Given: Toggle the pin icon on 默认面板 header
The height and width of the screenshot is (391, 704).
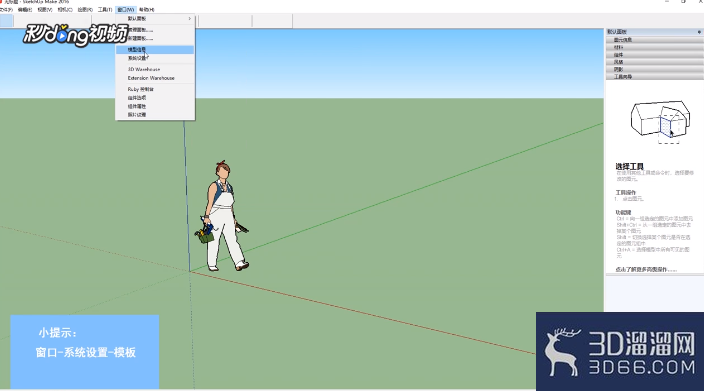Looking at the screenshot, I should click(x=699, y=32).
